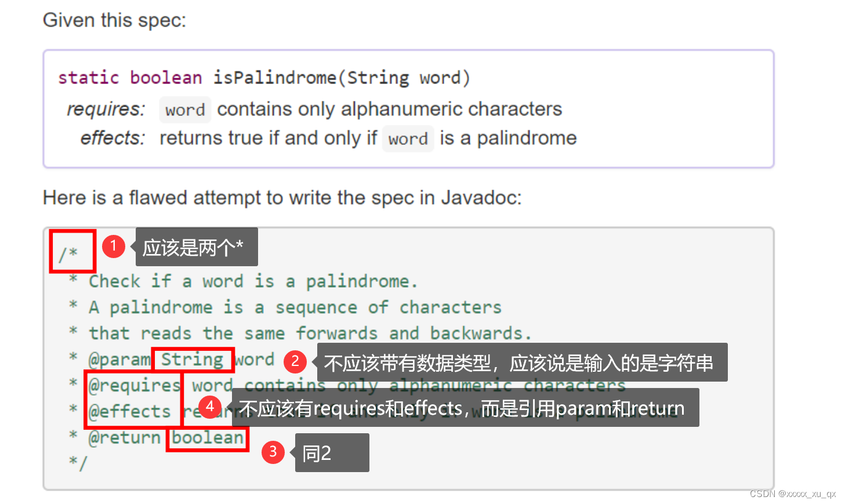Click the '*/' comment closer in code
Viewport: 845px width, 504px height.
click(78, 463)
